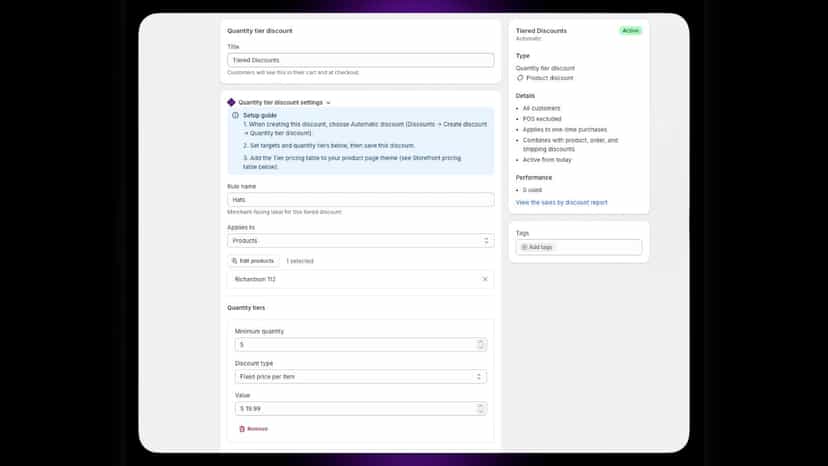Click the Add tags input field
The height and width of the screenshot is (466, 828).
coord(579,247)
